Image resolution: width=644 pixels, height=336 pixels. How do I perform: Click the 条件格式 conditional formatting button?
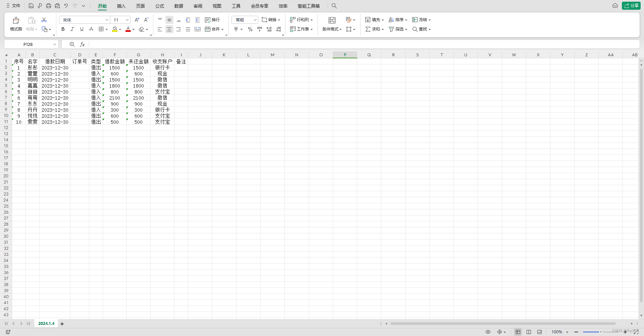pyautogui.click(x=332, y=24)
